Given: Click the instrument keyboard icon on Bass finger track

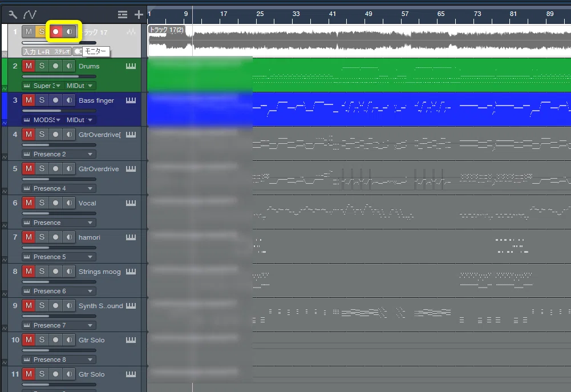Looking at the screenshot, I should 131,100.
